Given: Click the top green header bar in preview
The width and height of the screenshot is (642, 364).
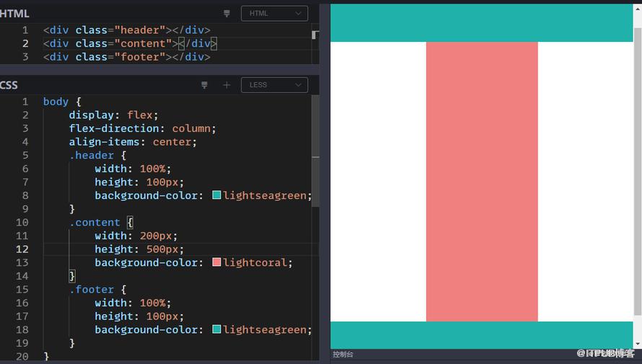Looking at the screenshot, I should (x=482, y=23).
